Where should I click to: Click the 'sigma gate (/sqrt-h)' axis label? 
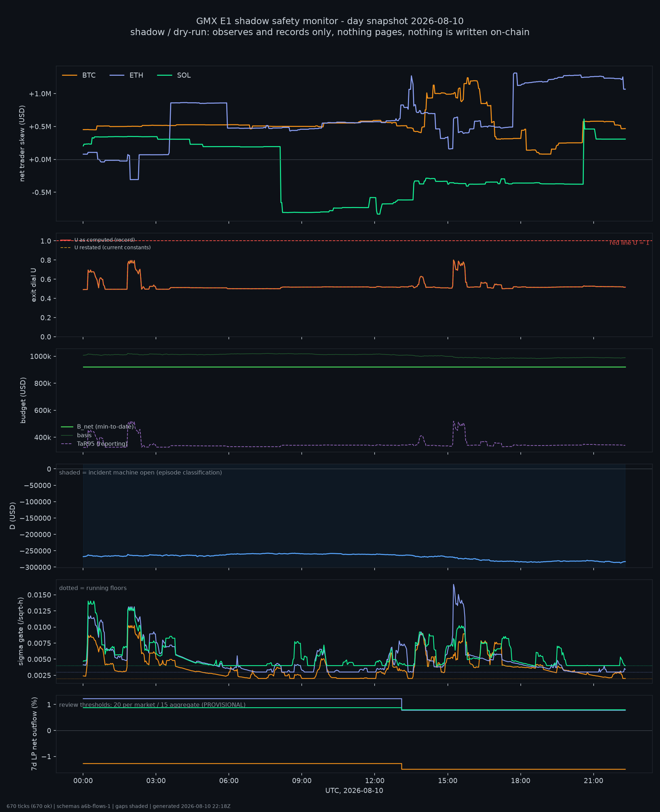coord(21,631)
